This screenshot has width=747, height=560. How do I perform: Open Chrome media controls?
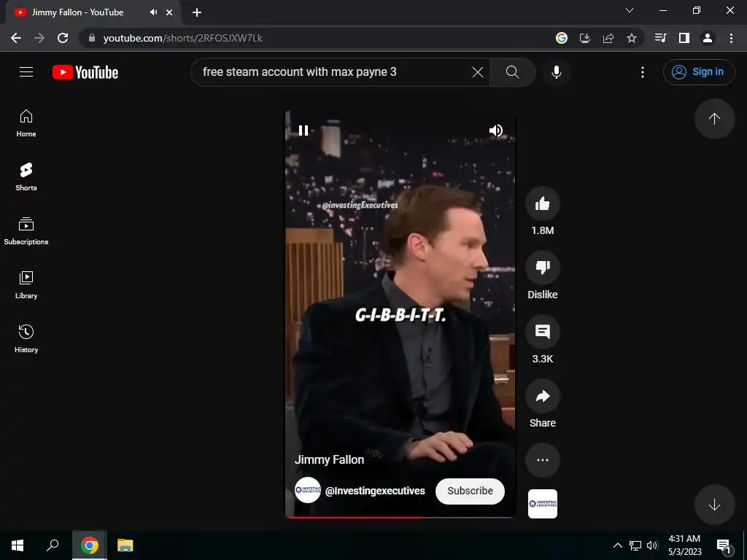click(660, 38)
